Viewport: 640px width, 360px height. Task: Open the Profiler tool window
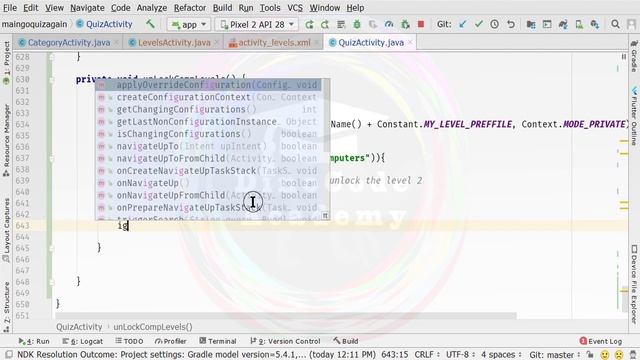(x=171, y=341)
